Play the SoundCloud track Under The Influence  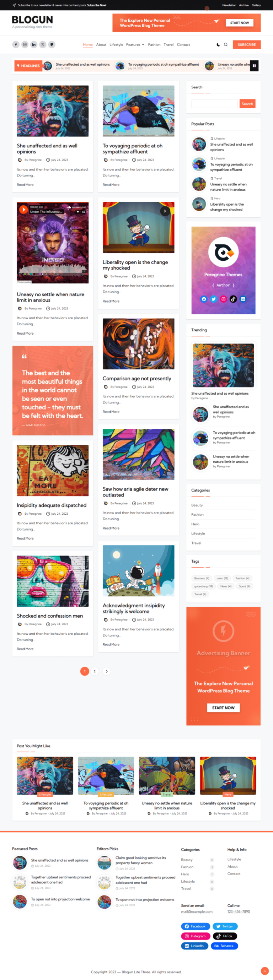(x=23, y=209)
